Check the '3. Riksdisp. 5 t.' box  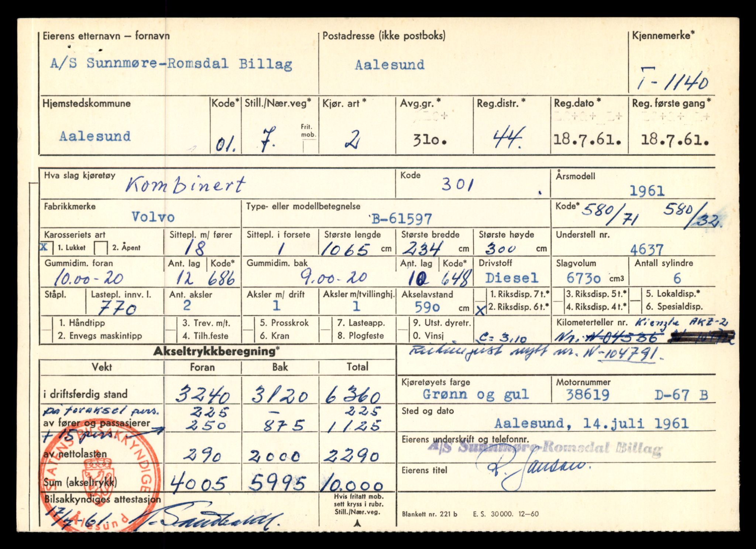tap(558, 295)
